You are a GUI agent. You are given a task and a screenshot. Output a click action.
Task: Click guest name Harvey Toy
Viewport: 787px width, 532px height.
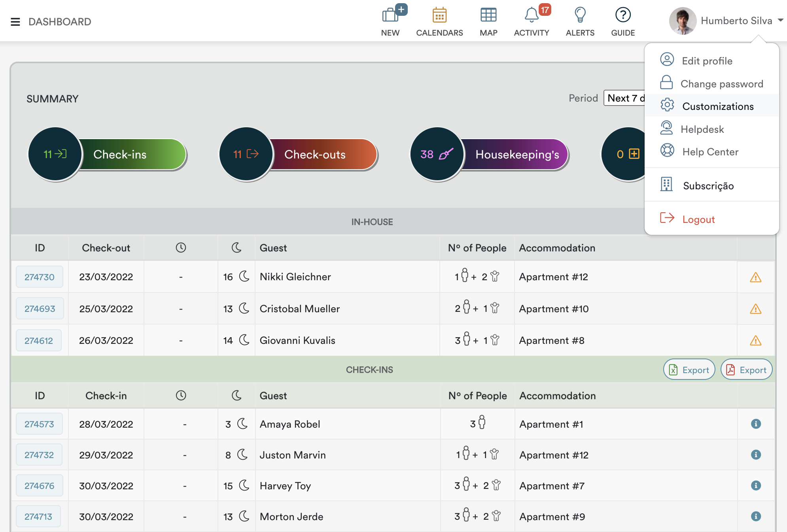pyautogui.click(x=285, y=486)
